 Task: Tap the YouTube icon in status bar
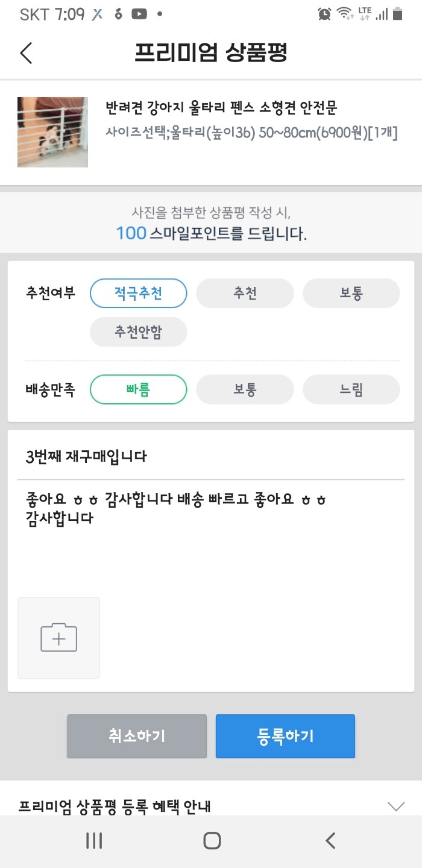click(x=139, y=14)
